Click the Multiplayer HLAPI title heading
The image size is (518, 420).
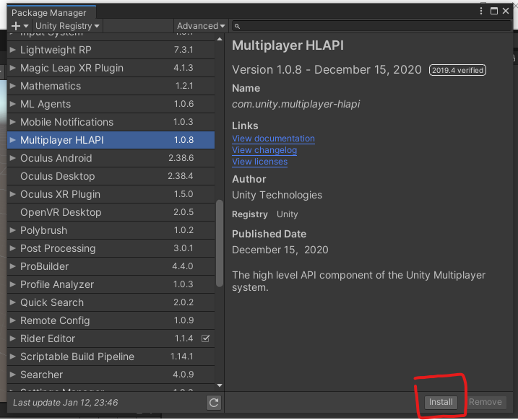point(288,45)
